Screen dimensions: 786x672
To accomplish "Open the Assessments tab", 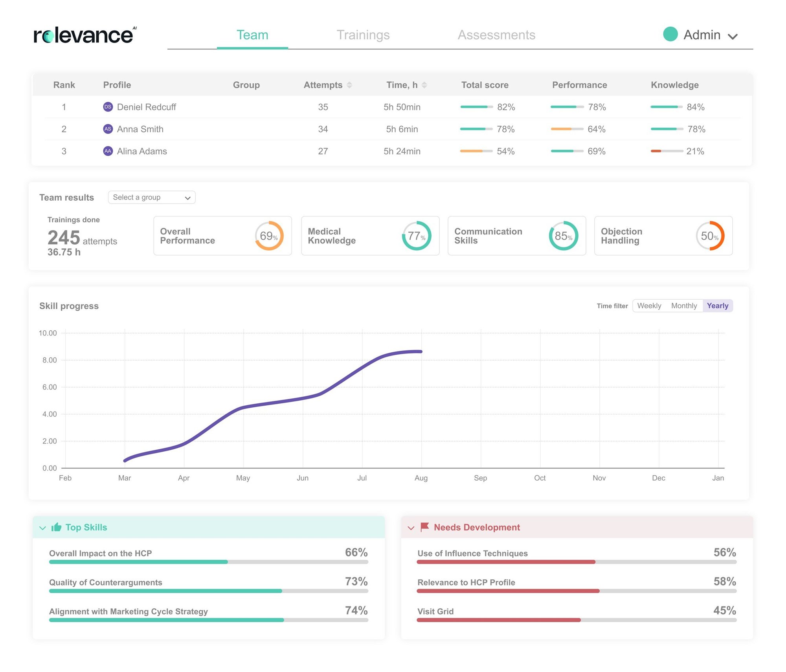I will (x=496, y=35).
